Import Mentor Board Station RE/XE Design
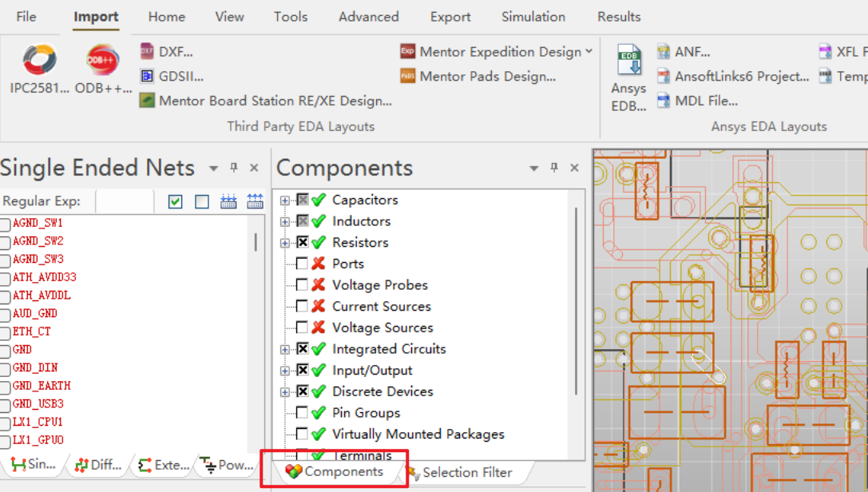This screenshot has height=492, width=868. pyautogui.click(x=266, y=101)
